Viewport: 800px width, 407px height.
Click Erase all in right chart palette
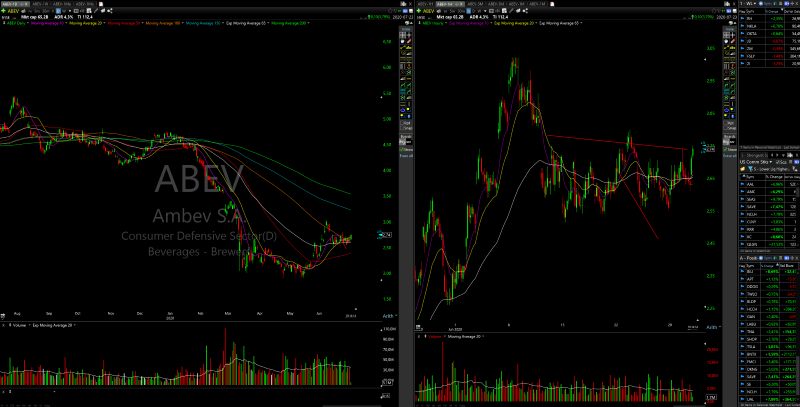(730, 156)
